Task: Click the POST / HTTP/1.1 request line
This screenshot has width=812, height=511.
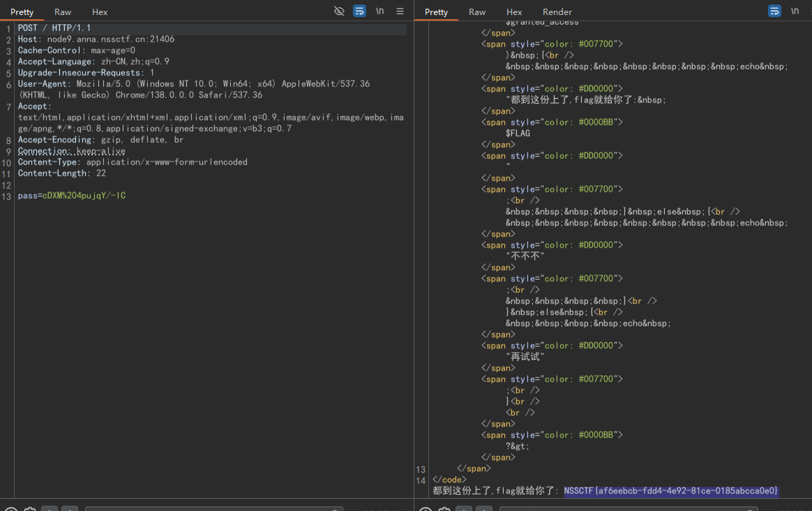Action: tap(54, 28)
